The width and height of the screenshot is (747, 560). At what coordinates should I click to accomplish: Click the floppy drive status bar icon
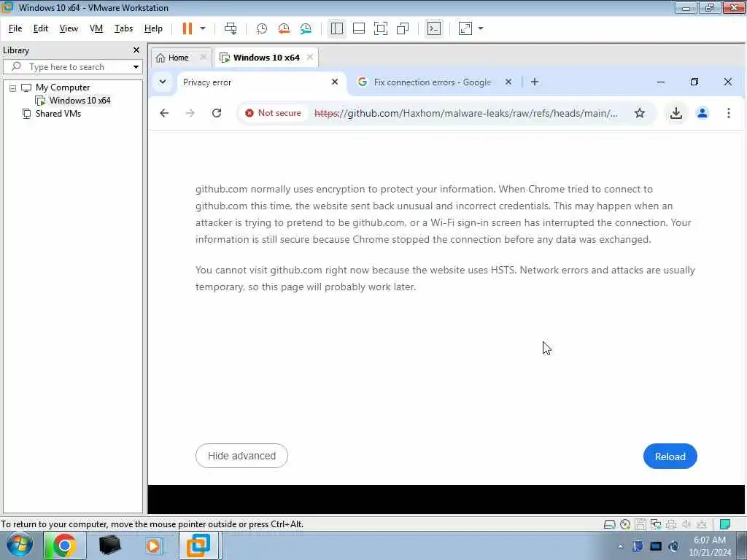640,525
